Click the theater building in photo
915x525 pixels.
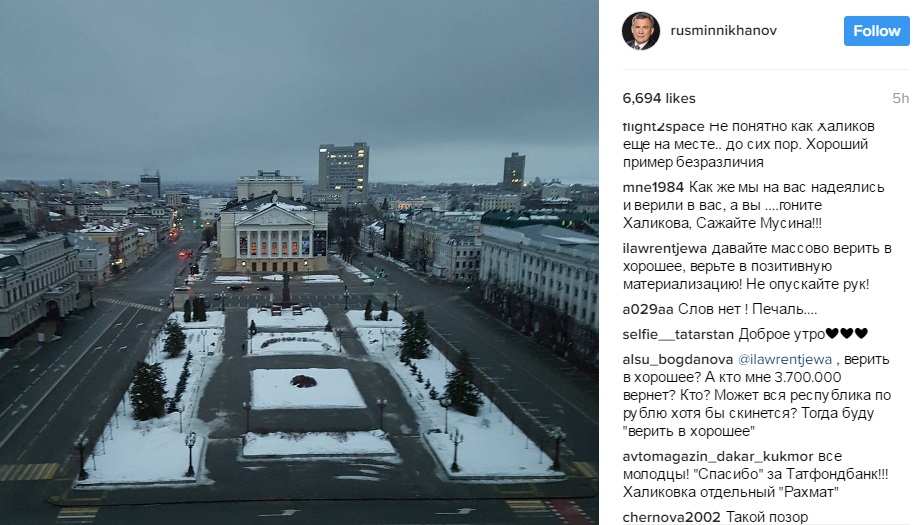(273, 233)
